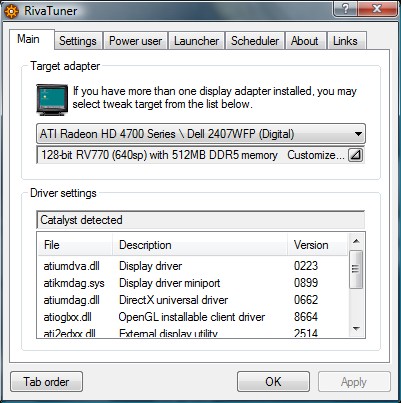Confirm with the OK button
The width and height of the screenshot is (401, 403).
pyautogui.click(x=273, y=382)
